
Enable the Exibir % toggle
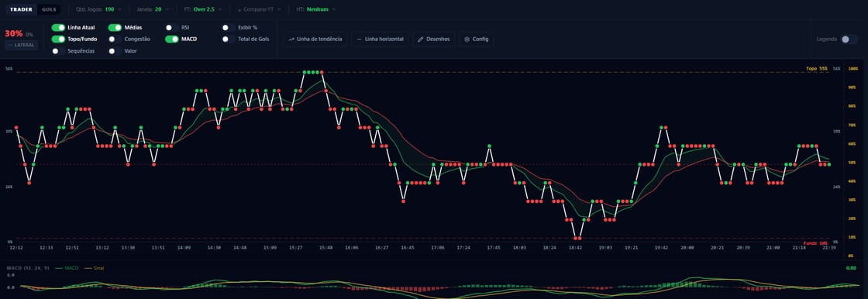[x=228, y=28]
